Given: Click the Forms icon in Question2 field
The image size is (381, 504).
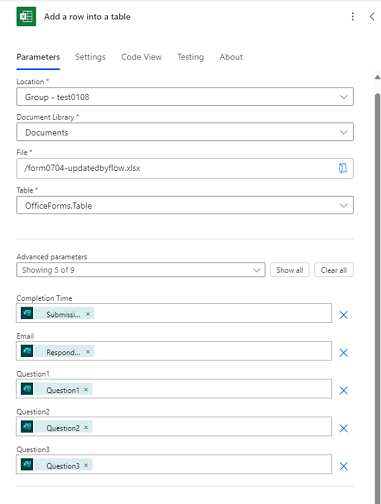Looking at the screenshot, I should click(x=27, y=427).
